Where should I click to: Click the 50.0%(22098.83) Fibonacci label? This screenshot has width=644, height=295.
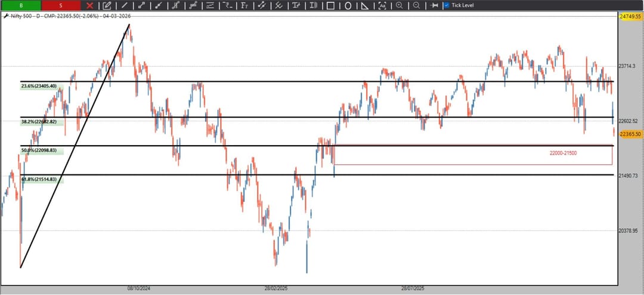pyautogui.click(x=39, y=150)
